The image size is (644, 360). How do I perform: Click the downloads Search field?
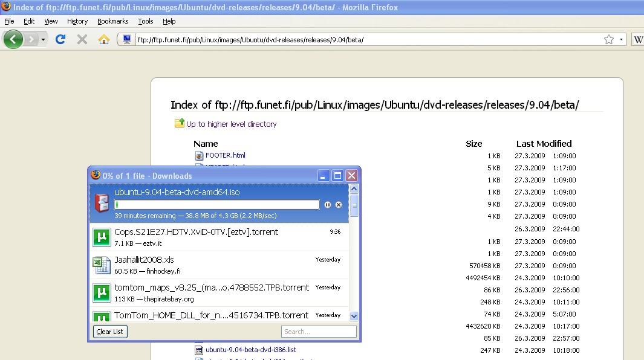(319, 332)
